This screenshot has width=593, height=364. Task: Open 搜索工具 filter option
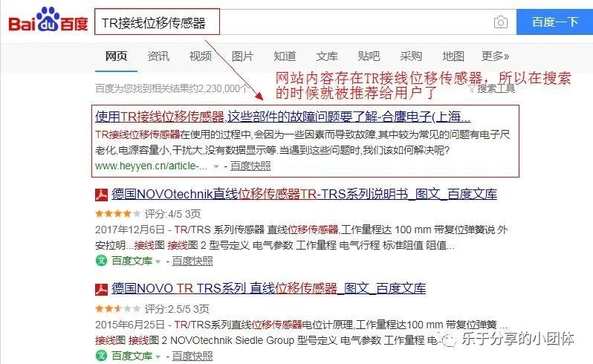(492, 89)
